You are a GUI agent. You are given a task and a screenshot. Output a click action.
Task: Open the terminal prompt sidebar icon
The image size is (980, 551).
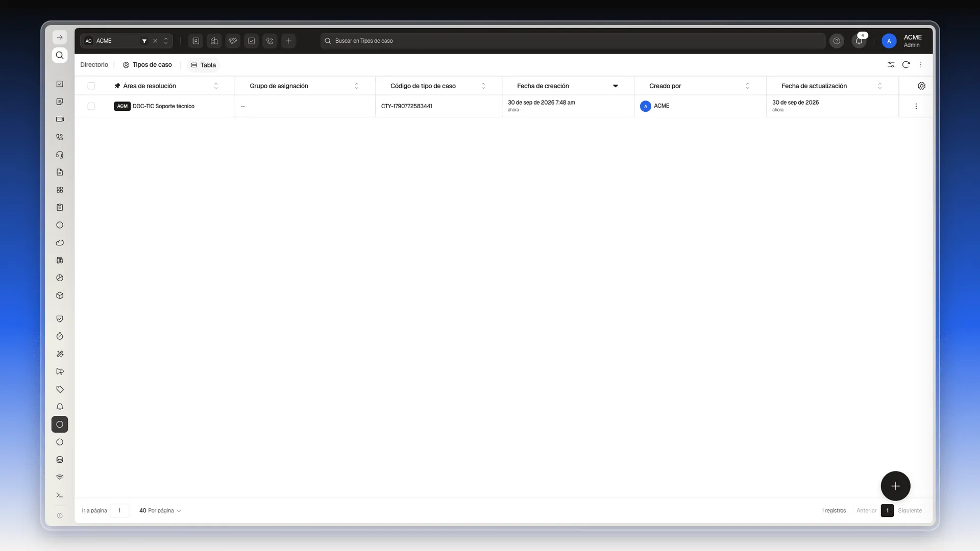tap(60, 495)
